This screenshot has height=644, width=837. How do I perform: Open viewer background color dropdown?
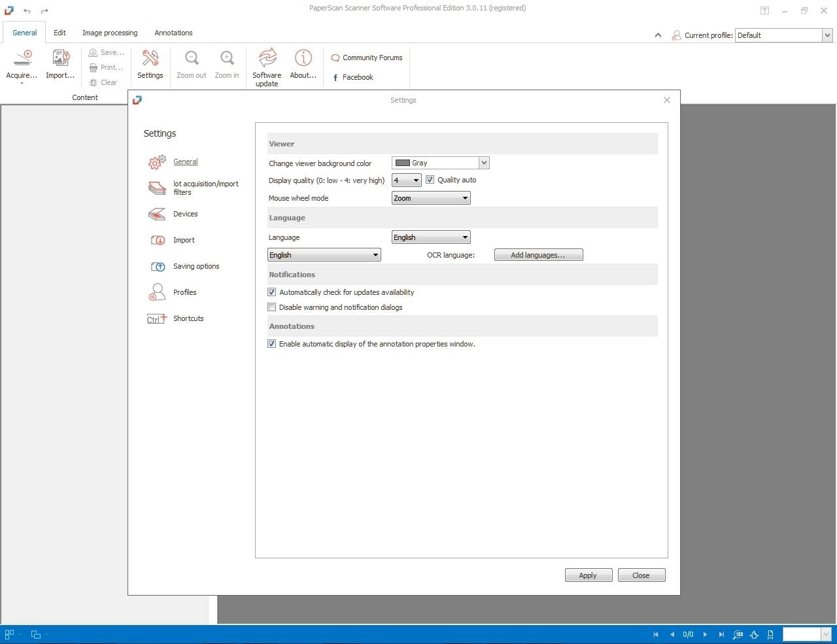pos(484,163)
